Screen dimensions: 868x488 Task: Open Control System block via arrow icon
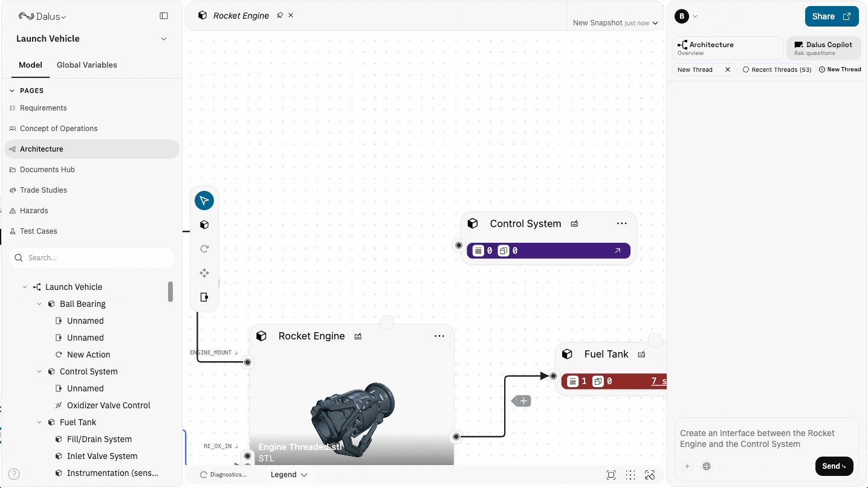click(617, 251)
